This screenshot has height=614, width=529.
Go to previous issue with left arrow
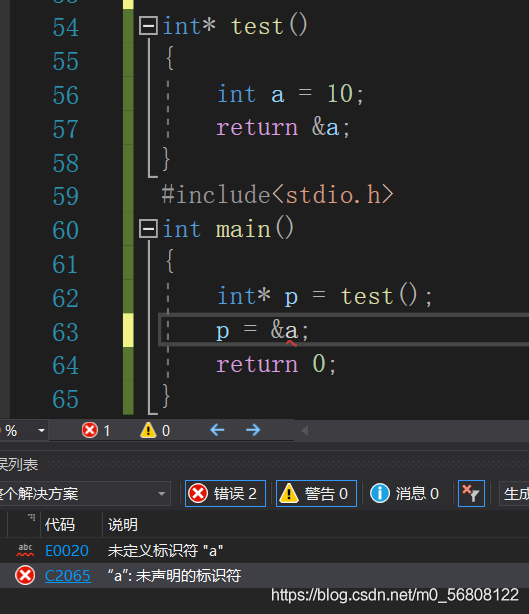coord(217,430)
